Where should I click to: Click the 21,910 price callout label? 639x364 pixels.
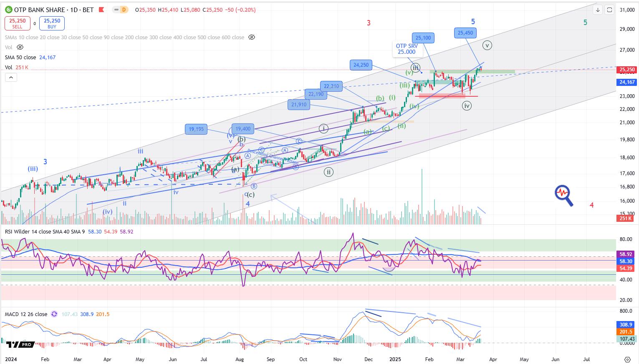point(299,105)
